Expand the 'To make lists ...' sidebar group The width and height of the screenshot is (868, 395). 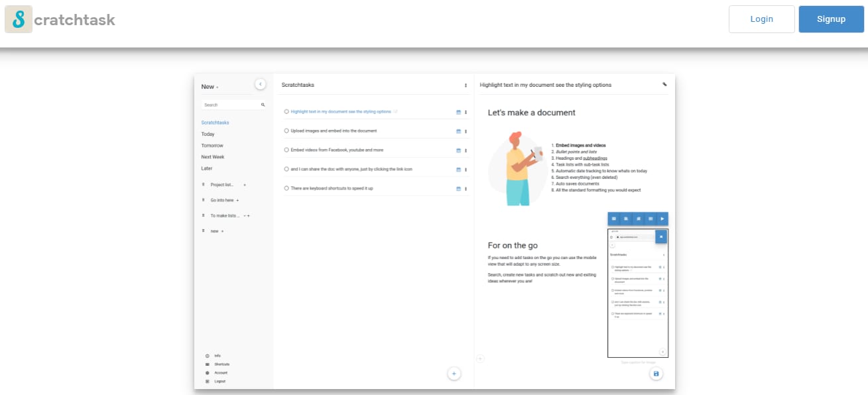coord(204,215)
